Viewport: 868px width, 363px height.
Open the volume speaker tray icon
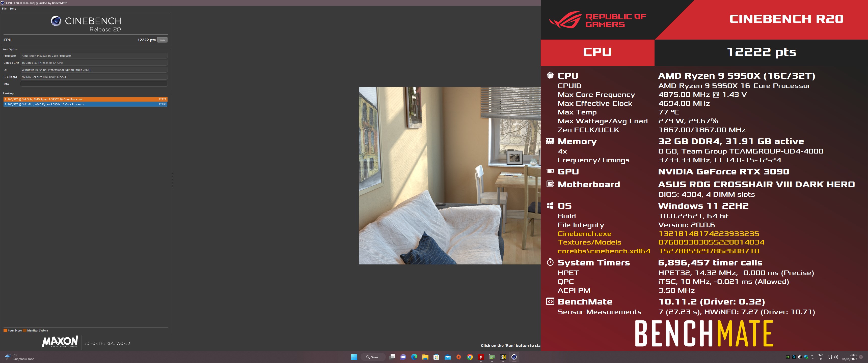point(836,357)
